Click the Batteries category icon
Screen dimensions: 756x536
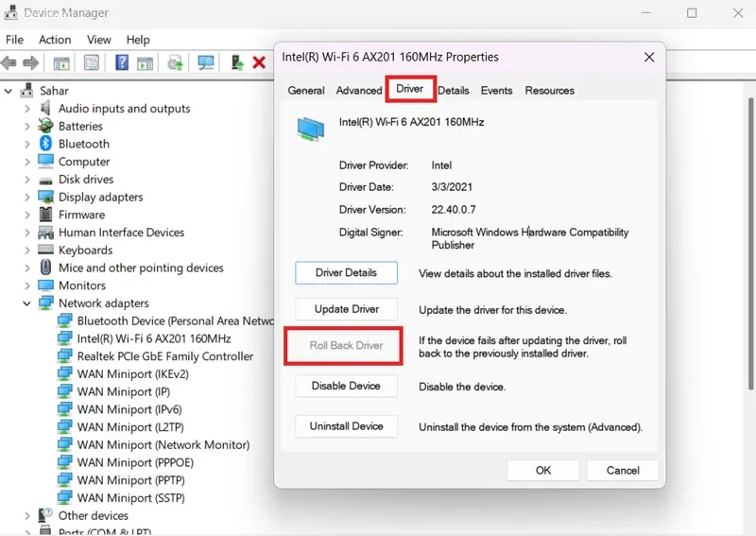[x=45, y=126]
